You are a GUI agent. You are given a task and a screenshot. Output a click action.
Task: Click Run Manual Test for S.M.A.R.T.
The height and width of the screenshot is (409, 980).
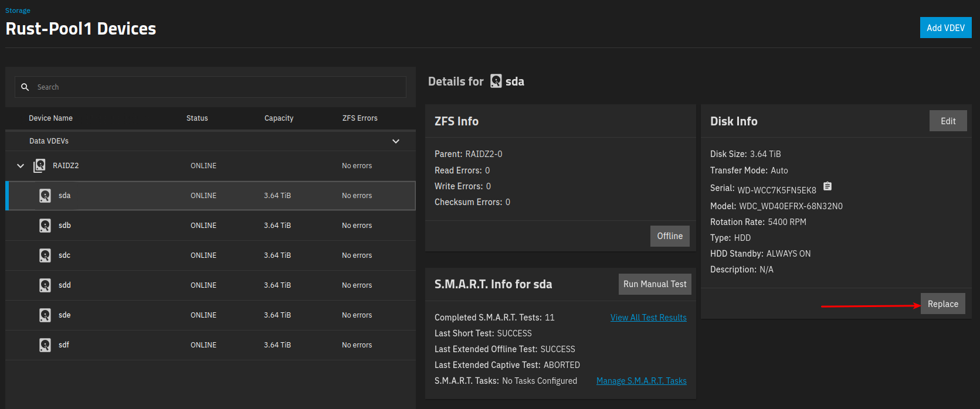pos(655,284)
